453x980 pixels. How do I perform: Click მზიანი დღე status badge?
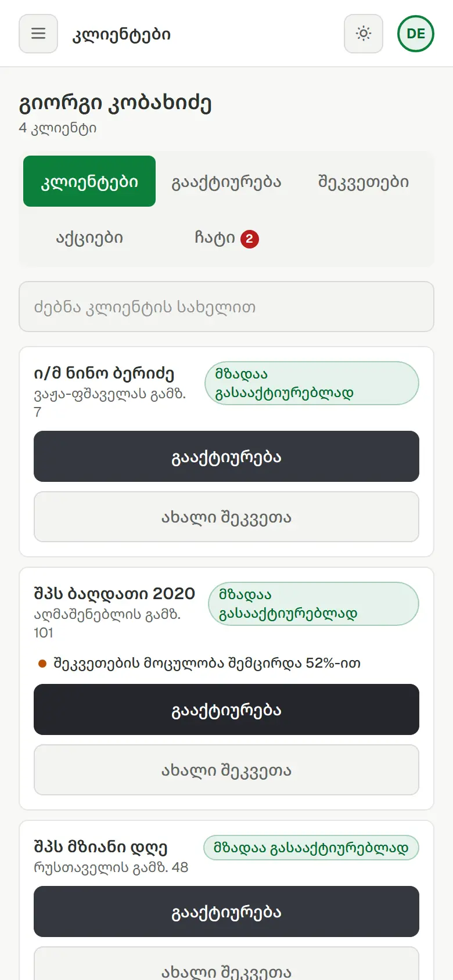tap(311, 848)
